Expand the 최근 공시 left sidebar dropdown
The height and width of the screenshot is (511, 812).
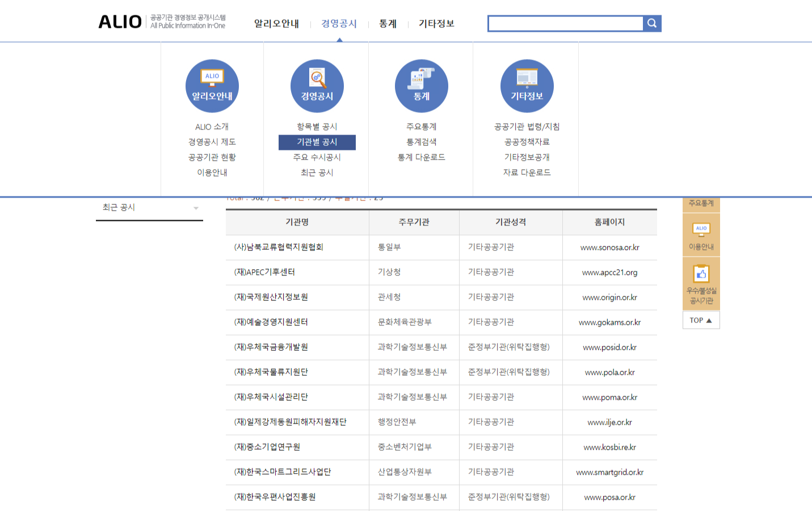click(x=150, y=208)
